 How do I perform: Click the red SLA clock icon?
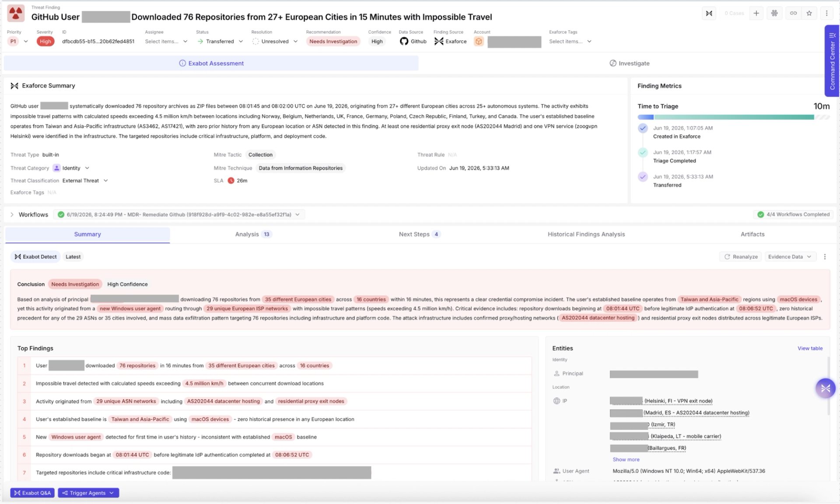pyautogui.click(x=231, y=181)
